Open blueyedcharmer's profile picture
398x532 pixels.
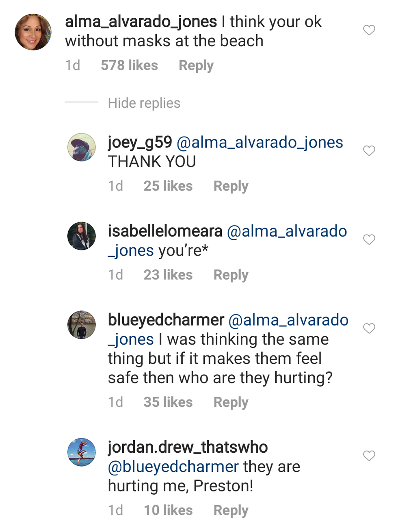coord(82,325)
